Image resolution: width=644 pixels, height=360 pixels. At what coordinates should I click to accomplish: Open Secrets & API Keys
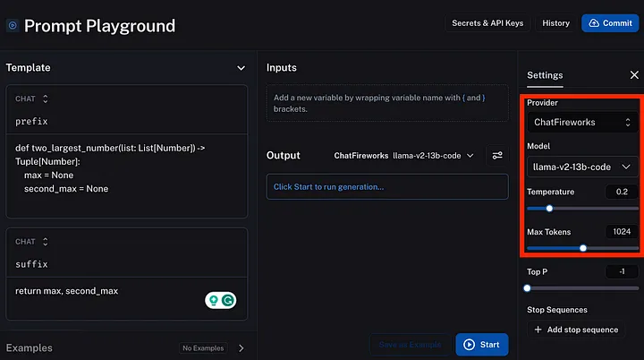tap(487, 23)
